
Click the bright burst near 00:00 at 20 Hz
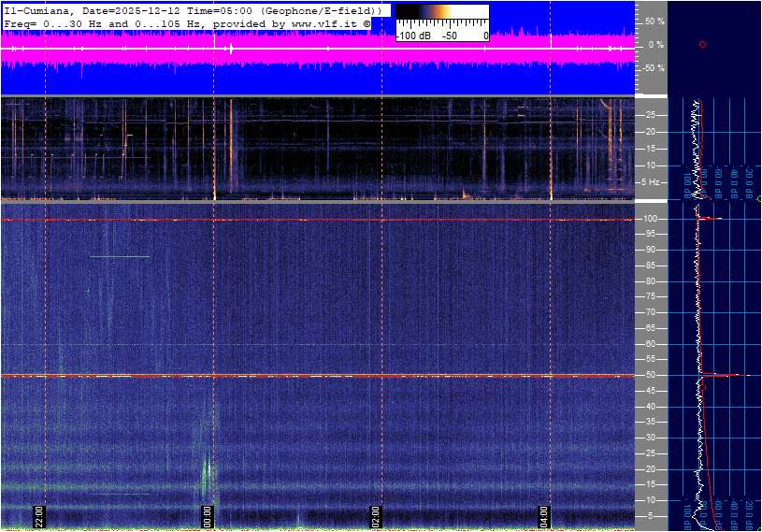tap(207, 467)
